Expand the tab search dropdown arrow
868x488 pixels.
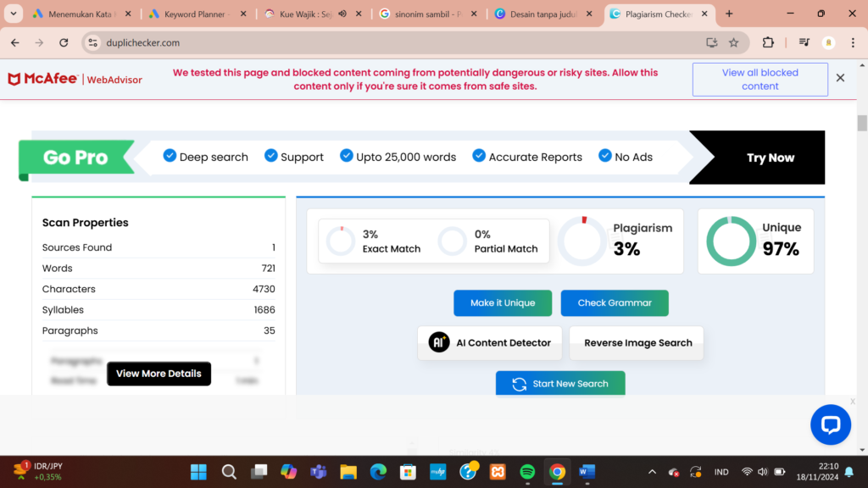(x=14, y=14)
